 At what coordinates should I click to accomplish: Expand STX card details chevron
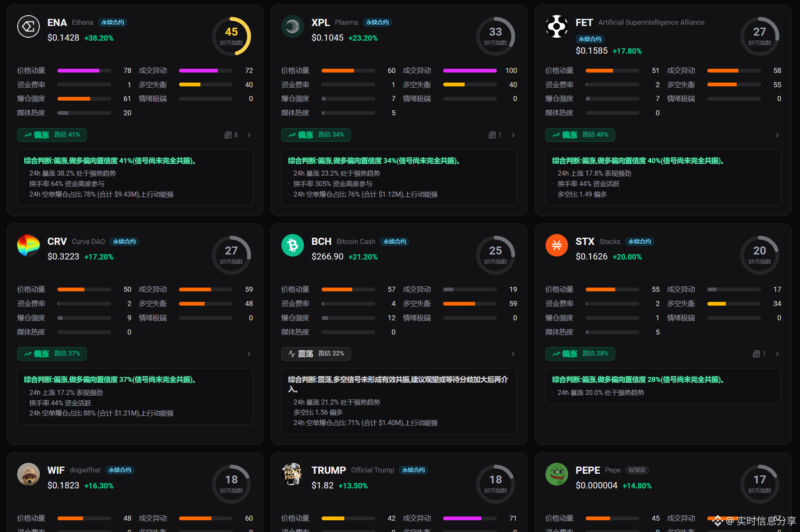[x=777, y=354]
